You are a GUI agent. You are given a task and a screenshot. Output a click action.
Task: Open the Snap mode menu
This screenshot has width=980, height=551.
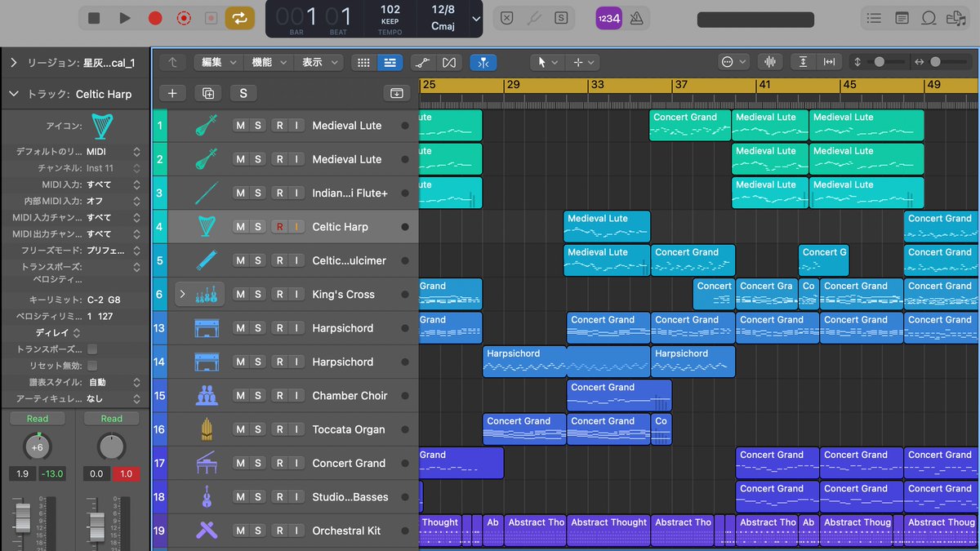click(x=733, y=62)
